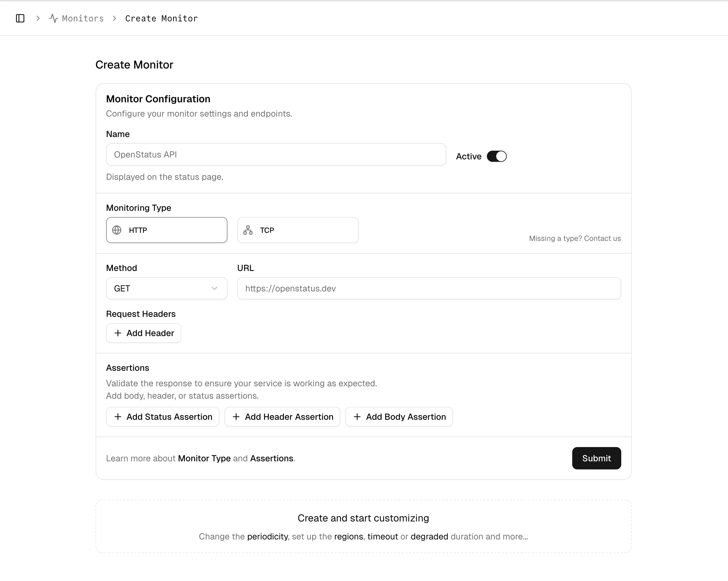728x581 pixels.
Task: Click the plus icon on Add Header
Action: tap(118, 333)
